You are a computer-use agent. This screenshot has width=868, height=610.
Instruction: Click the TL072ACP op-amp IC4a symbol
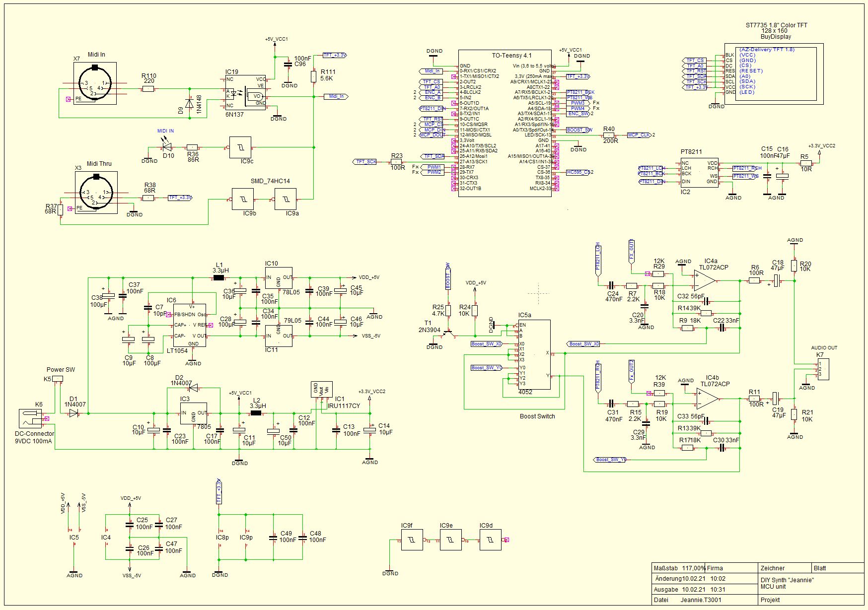pos(704,281)
